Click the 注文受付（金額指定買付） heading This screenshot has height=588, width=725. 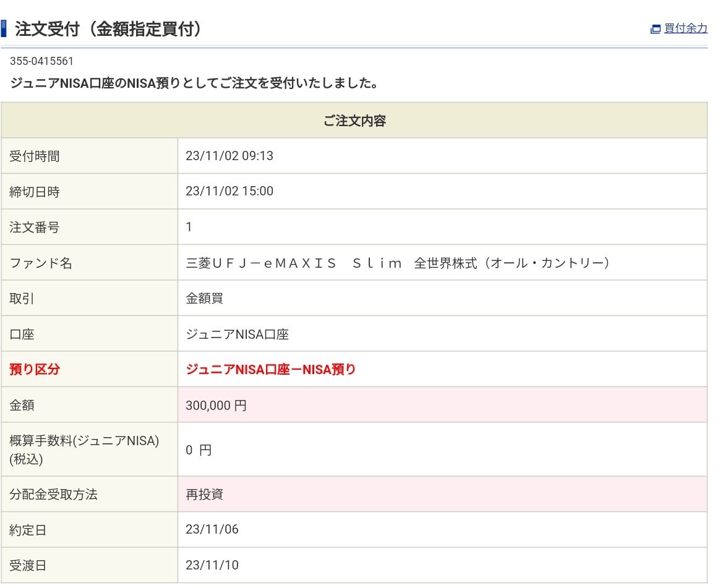click(108, 28)
